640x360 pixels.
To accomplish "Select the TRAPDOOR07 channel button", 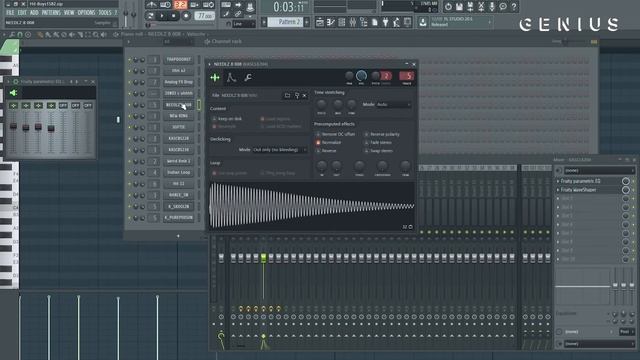I will (x=178, y=59).
